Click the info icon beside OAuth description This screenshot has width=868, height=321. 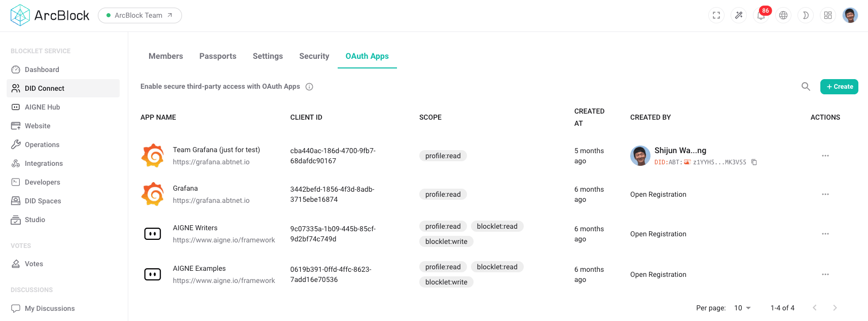click(309, 87)
